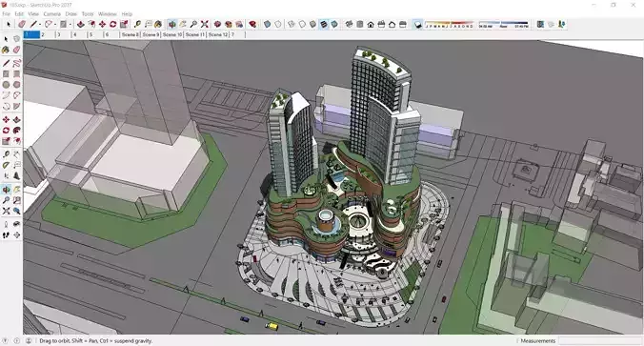This screenshot has width=644, height=346.
Task: Enable Wireframe face style
Action: [292, 24]
